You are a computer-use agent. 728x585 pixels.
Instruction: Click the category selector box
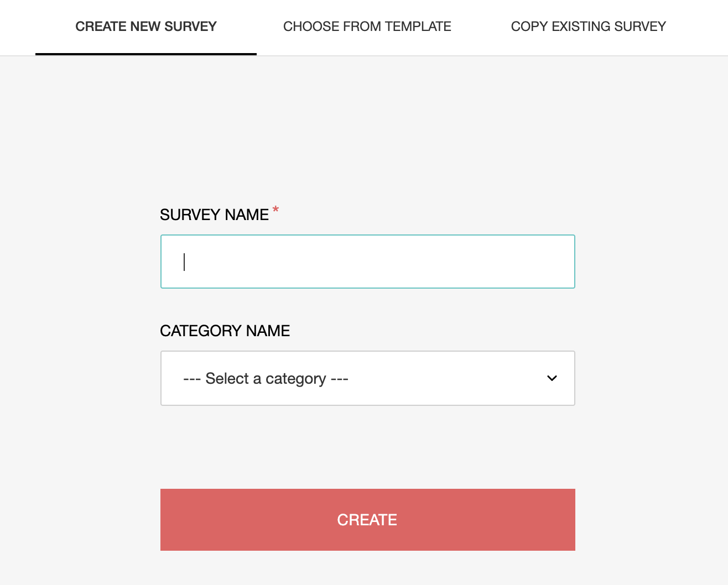367,378
